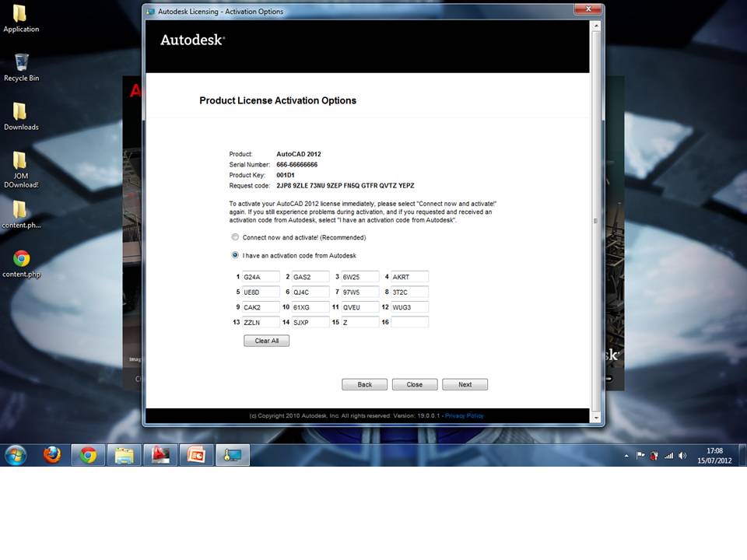Open the JOM DOwnload! desktop folder
The width and height of the screenshot is (747, 560).
20,170
